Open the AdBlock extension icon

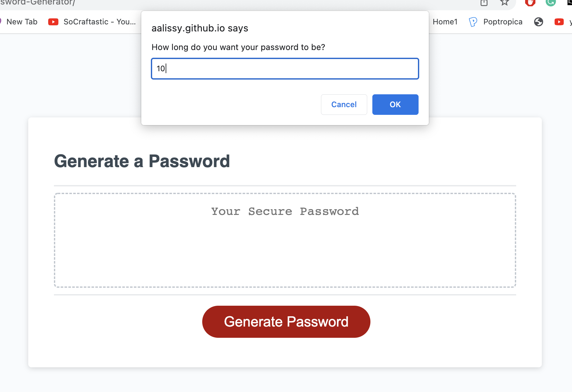(530, 3)
